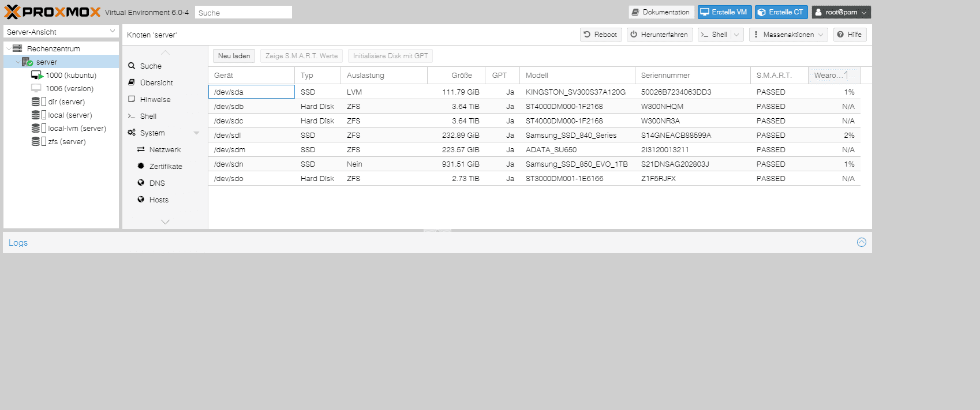
Task: Open the Massenaktionen dropdown
Action: [788, 35]
